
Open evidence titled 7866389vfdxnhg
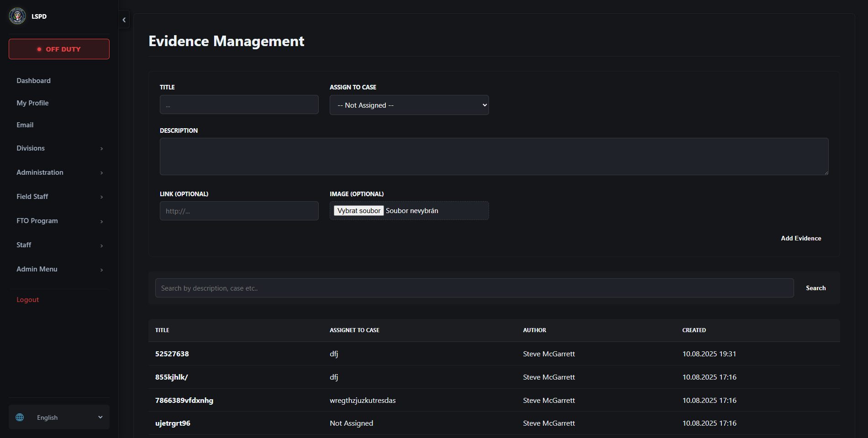coord(184,401)
